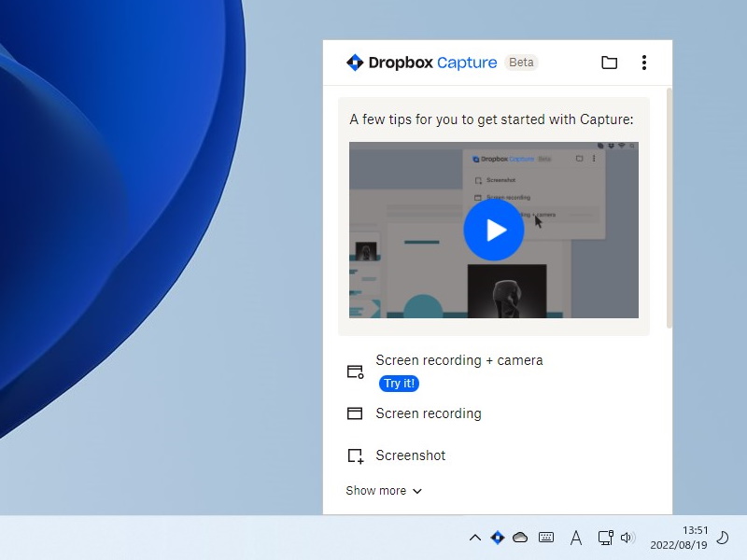Click the Dropbox Capture logo icon
The image size is (747, 560).
click(x=355, y=63)
